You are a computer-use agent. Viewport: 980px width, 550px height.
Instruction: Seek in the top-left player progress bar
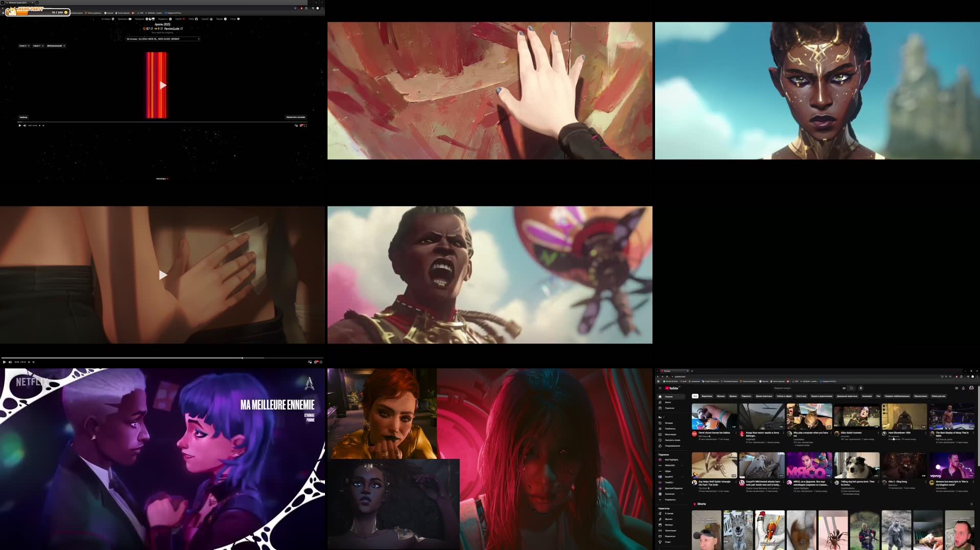click(163, 122)
